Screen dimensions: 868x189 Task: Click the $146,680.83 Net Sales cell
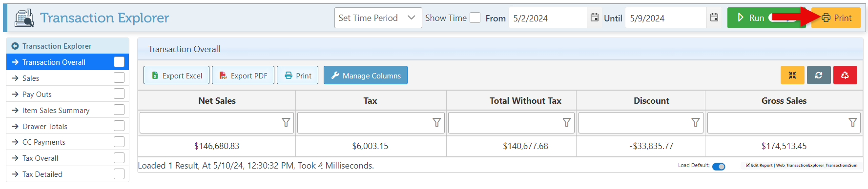click(217, 146)
